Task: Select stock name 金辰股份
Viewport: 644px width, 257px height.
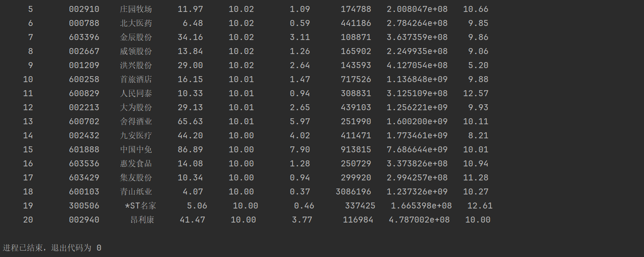Action: (136, 37)
